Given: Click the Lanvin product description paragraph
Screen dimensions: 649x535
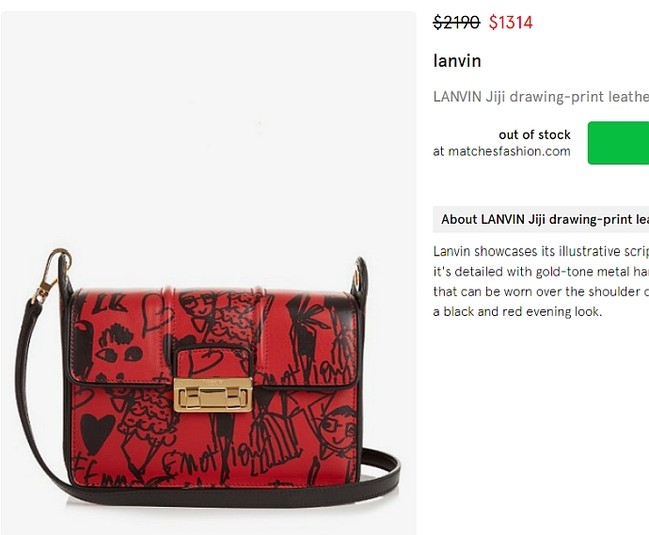Looking at the screenshot, I should tap(541, 281).
